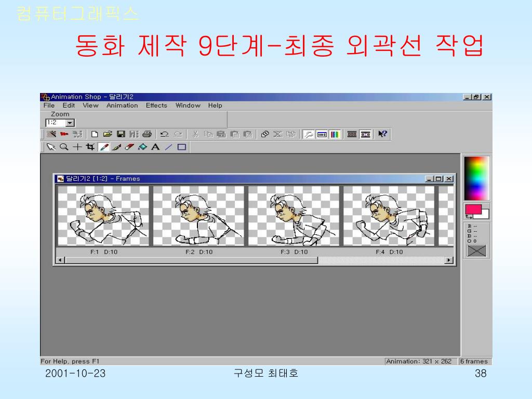Select the Arrow selection tool
Viewport: 532px width, 399px height.
click(x=51, y=147)
